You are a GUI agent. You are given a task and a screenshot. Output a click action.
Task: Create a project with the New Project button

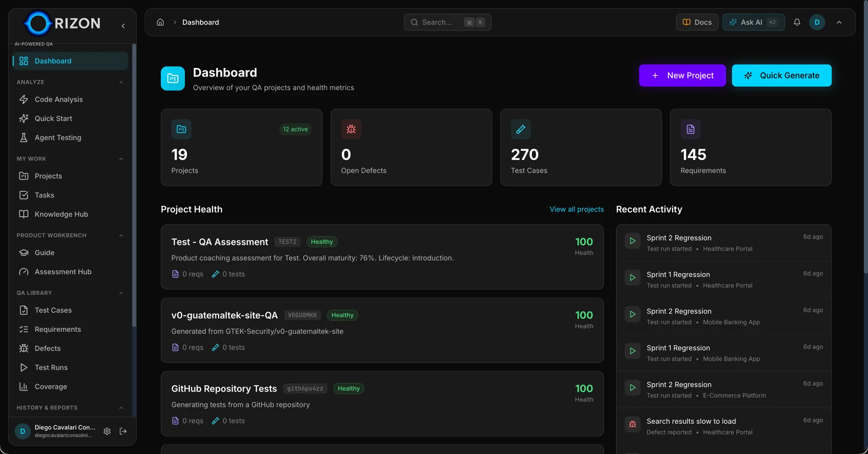pyautogui.click(x=682, y=75)
